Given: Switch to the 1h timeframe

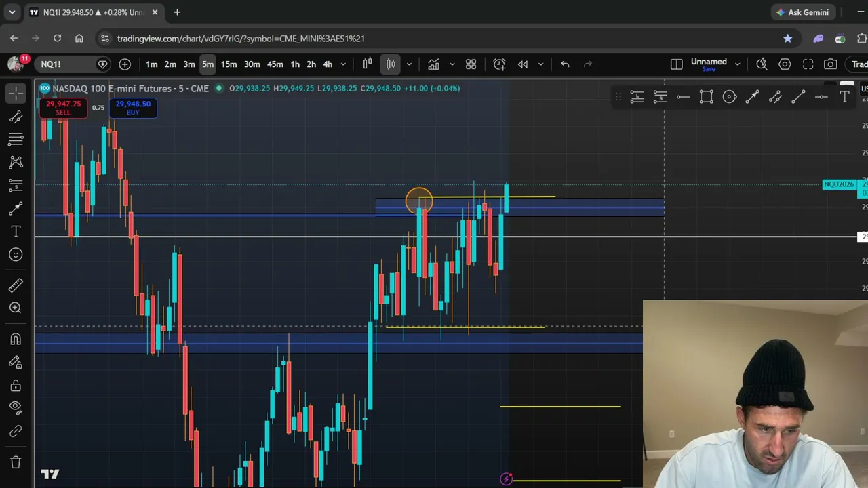Looking at the screenshot, I should point(295,64).
